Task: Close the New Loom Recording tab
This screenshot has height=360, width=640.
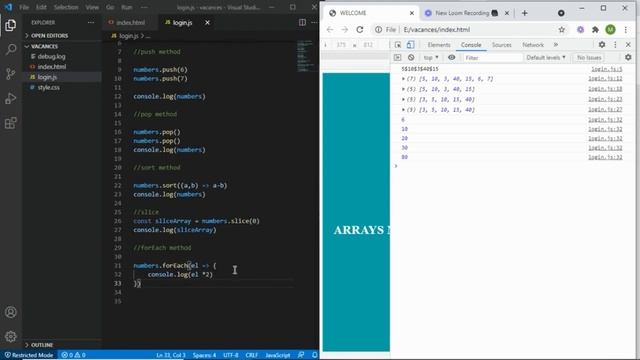Action: [x=507, y=13]
